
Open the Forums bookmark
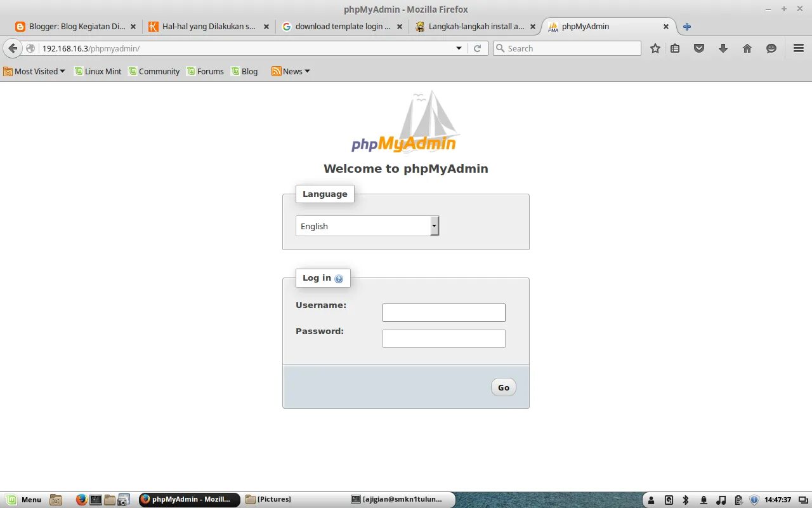pos(205,71)
